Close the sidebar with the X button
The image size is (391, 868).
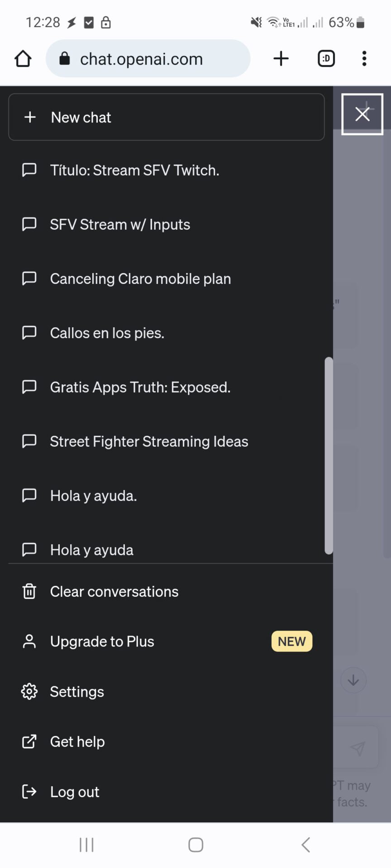(362, 114)
